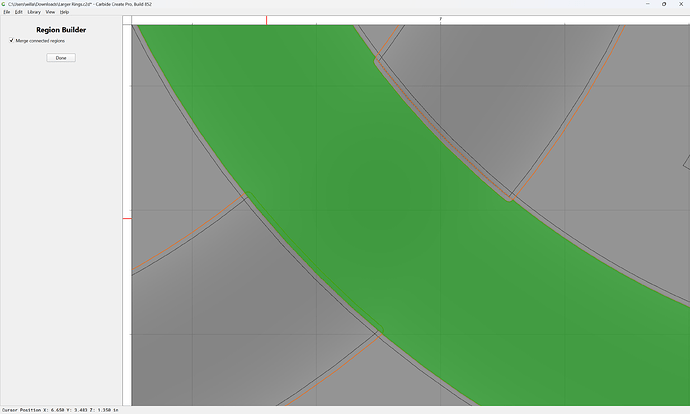Maximize the Carbide Create window
690x414 pixels.
664,4
